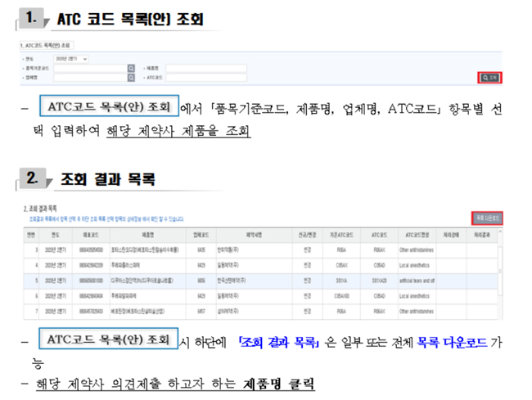Click product name in highlighted row 5
The image size is (532, 400).
pos(142,281)
